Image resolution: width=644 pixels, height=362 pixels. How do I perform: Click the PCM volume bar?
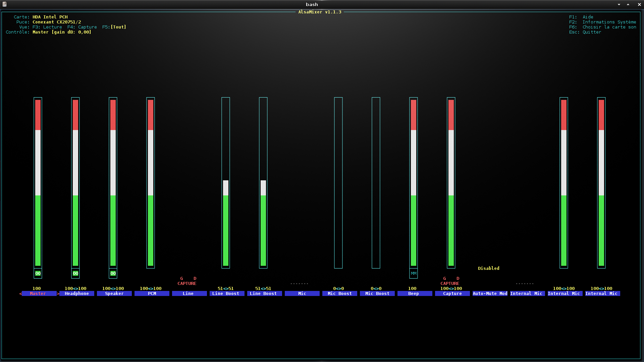tap(151, 183)
